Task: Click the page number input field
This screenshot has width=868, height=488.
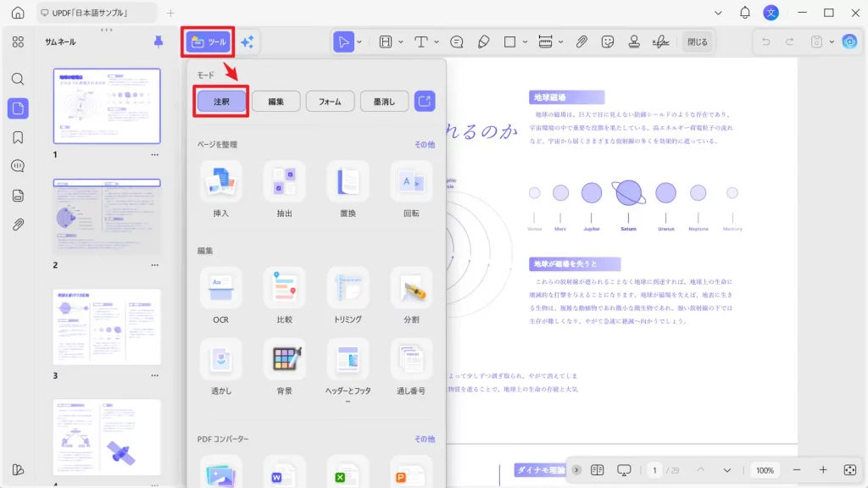Action: [x=654, y=470]
